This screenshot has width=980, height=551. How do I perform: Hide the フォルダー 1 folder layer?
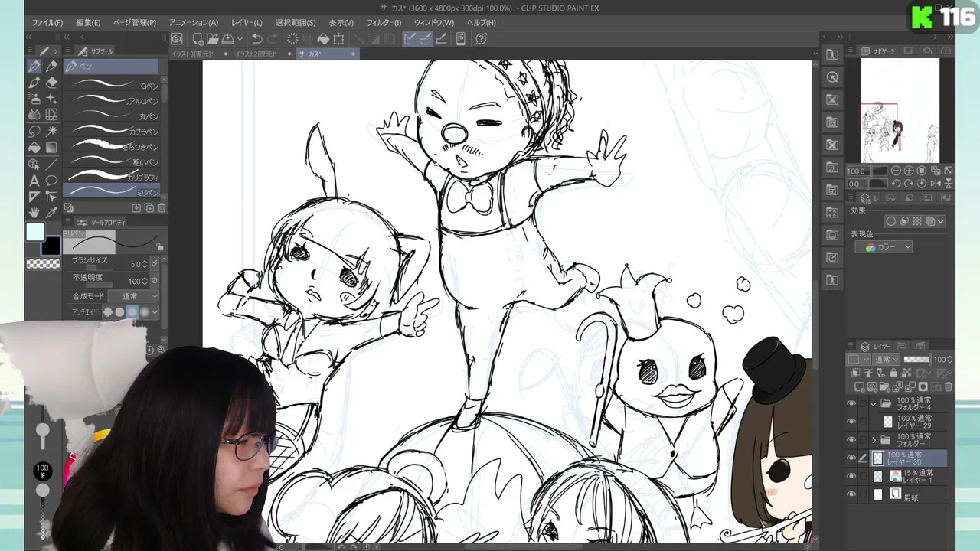(x=851, y=440)
